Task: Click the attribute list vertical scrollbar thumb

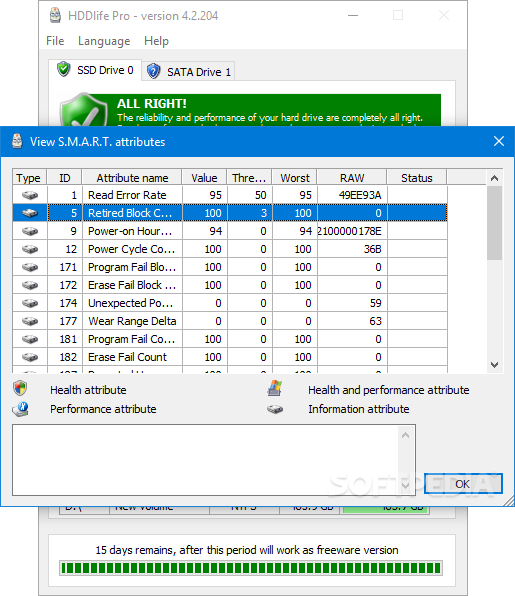Action: (494, 223)
